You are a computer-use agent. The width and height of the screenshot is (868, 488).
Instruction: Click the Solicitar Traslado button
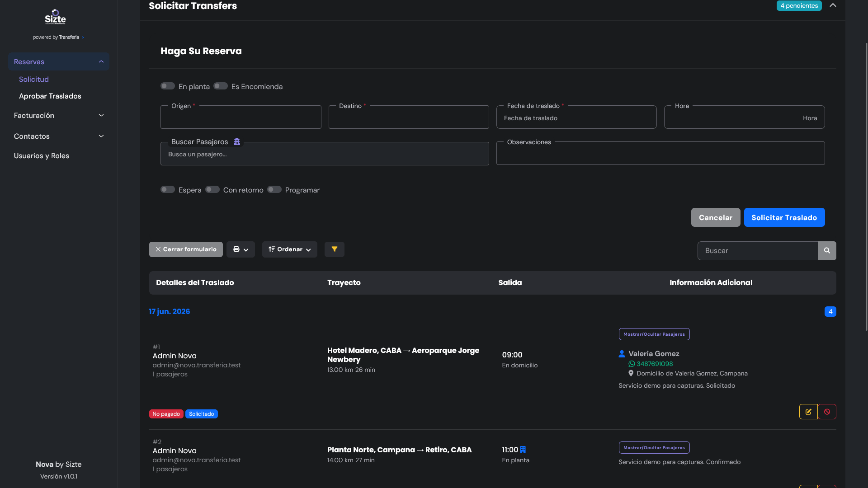click(784, 217)
